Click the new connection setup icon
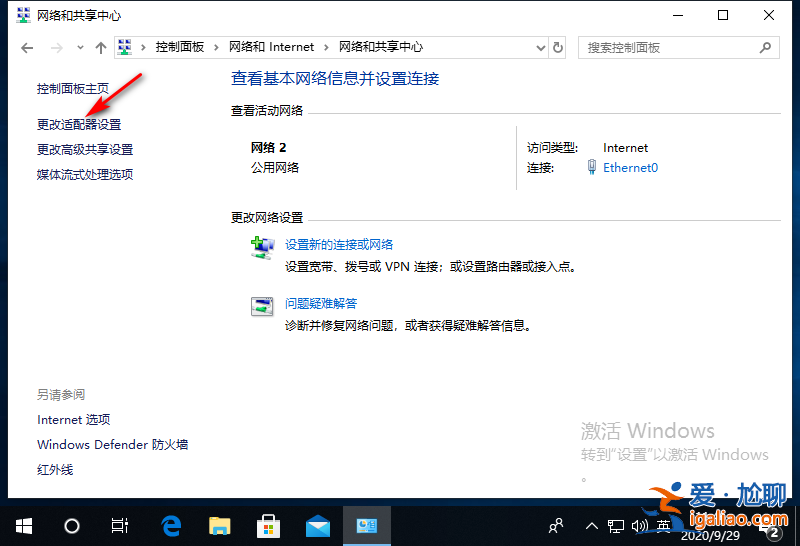 pyautogui.click(x=262, y=247)
